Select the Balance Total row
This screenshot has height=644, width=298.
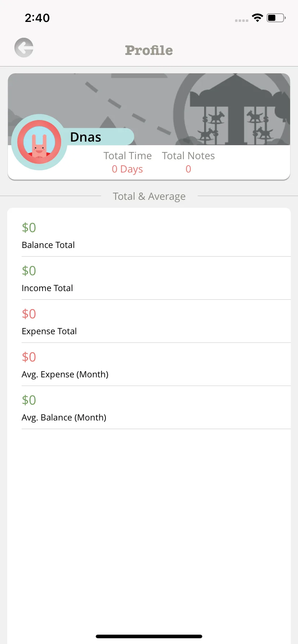(x=156, y=235)
